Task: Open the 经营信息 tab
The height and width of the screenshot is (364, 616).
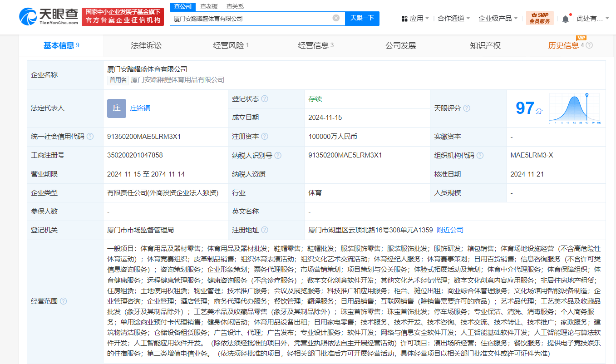Action: 316,45
